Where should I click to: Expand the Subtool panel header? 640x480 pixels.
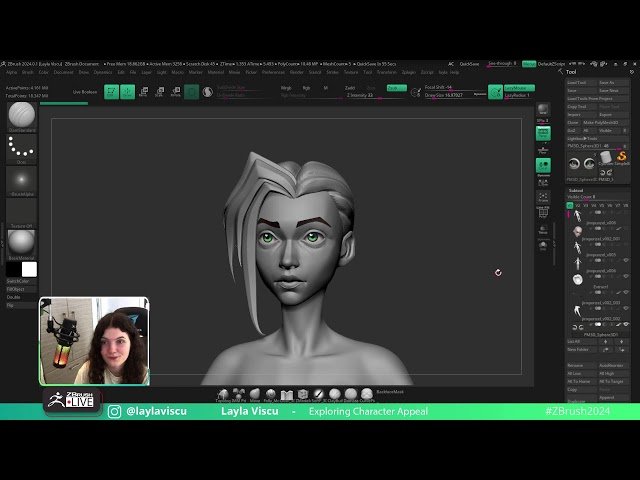tap(577, 190)
